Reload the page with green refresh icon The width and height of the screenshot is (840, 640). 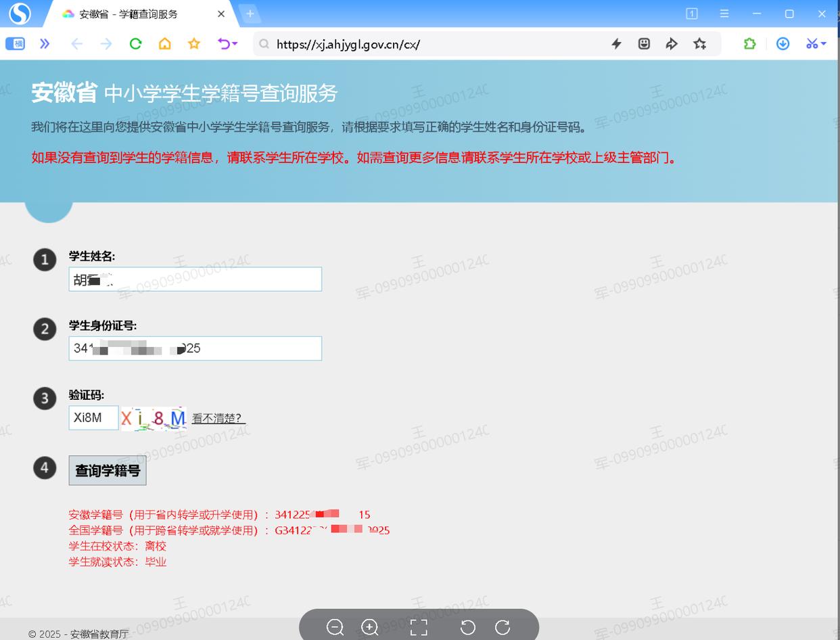point(135,44)
